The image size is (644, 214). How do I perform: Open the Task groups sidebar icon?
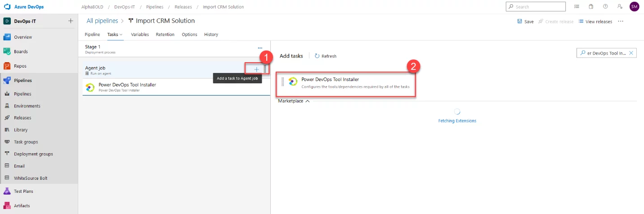[x=7, y=141]
